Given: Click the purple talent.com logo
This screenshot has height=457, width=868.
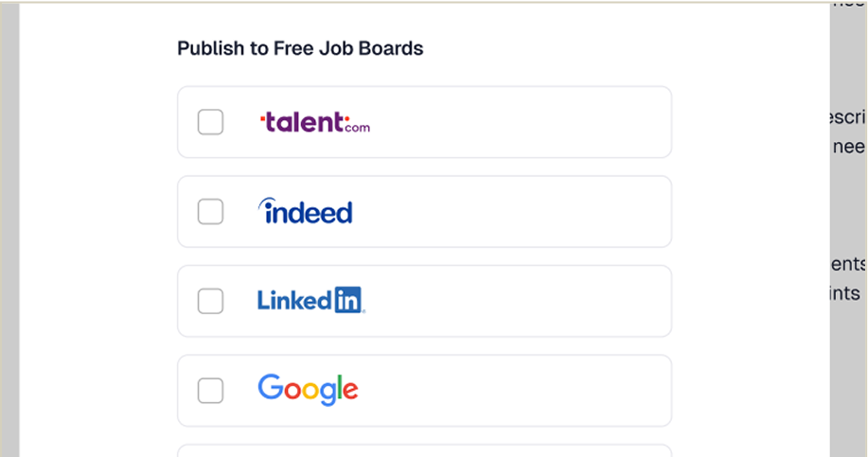Looking at the screenshot, I should click(x=314, y=122).
